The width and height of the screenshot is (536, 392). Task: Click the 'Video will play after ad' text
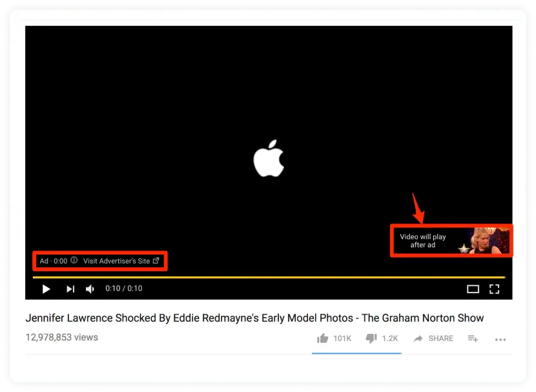tap(423, 241)
